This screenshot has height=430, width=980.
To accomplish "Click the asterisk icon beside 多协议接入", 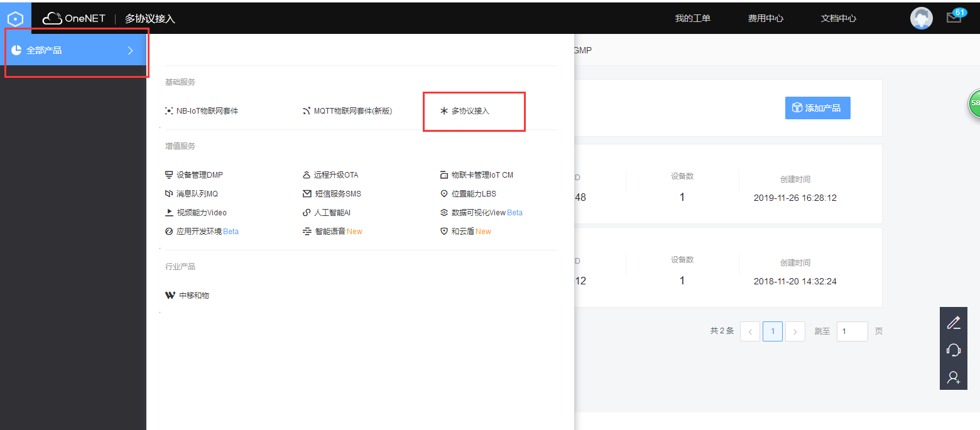I will (444, 110).
